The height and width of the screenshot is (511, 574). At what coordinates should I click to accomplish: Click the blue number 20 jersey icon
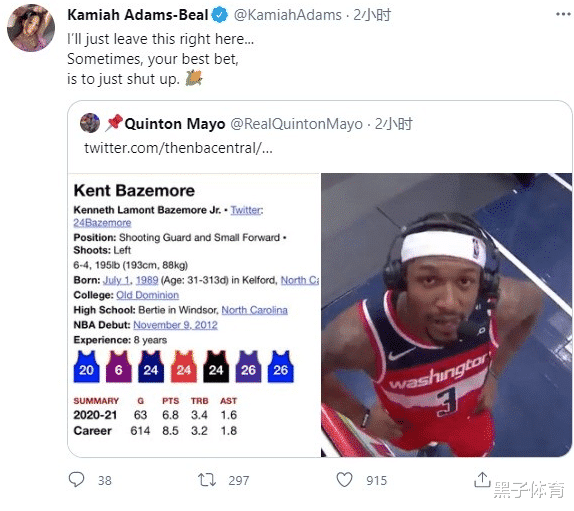pyautogui.click(x=86, y=367)
